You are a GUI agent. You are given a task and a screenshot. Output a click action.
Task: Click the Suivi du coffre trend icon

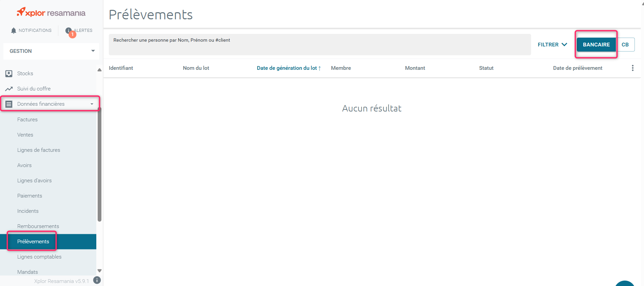click(9, 89)
